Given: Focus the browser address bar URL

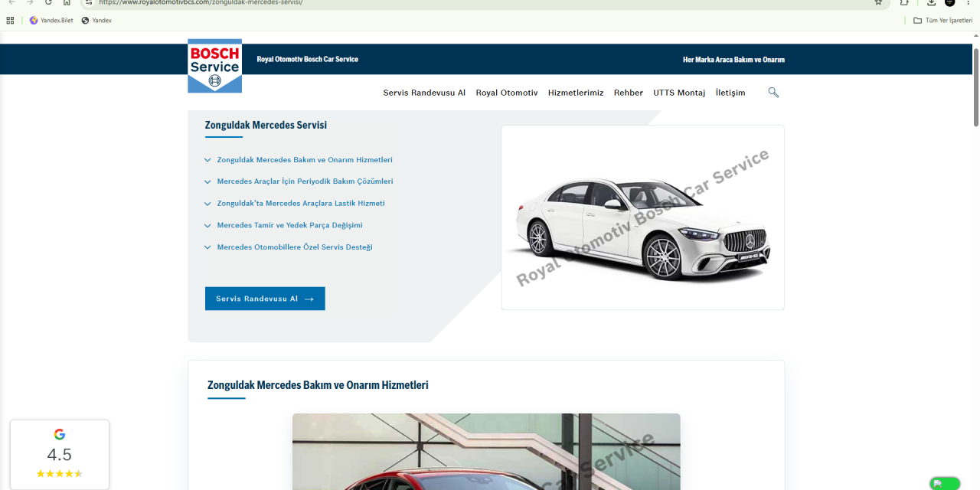Looking at the screenshot, I should [x=201, y=2].
